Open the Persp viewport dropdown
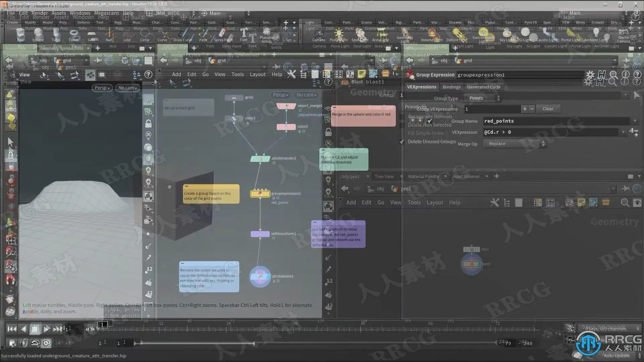Viewport: 644px width, 362px height. (x=102, y=88)
